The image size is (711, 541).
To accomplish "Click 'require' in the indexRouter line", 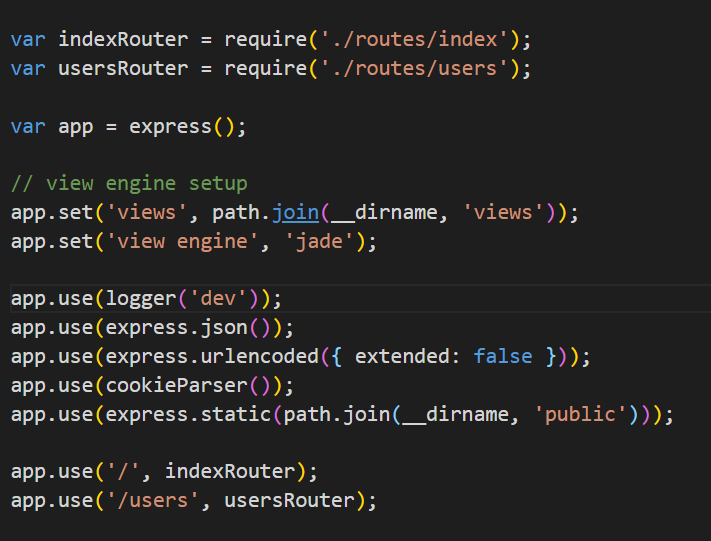I will click(x=266, y=39).
